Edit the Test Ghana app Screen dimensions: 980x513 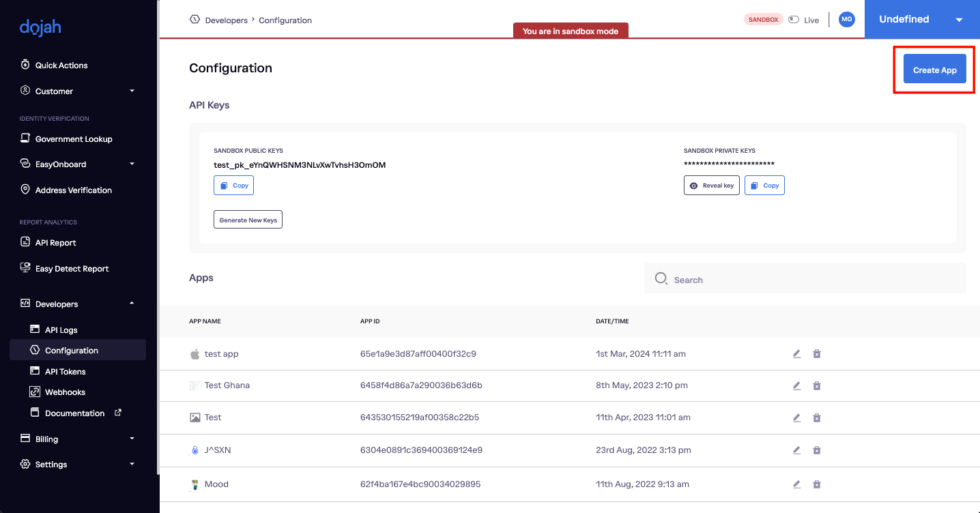coord(796,385)
